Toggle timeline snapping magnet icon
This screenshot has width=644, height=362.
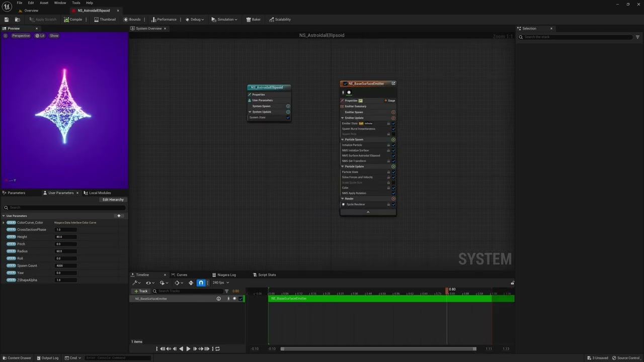pyautogui.click(x=201, y=283)
